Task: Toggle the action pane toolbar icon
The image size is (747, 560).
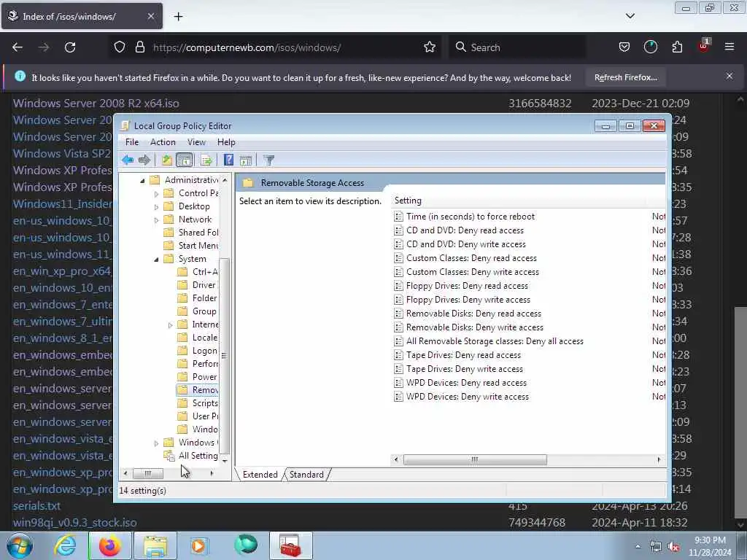Action: coord(246,160)
